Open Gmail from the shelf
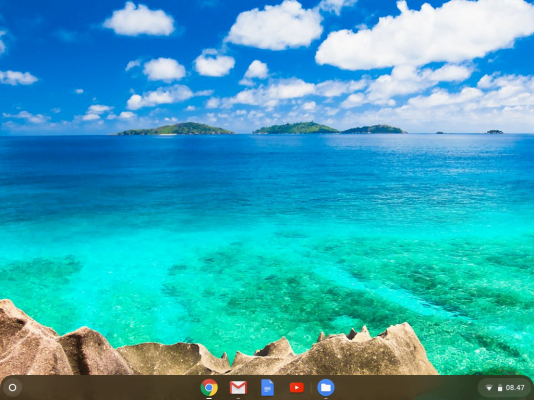The height and width of the screenshot is (400, 534). pyautogui.click(x=238, y=387)
